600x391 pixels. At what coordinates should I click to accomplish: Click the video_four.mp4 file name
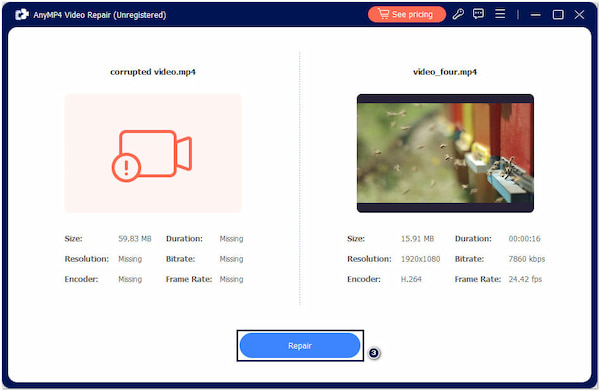[445, 72]
